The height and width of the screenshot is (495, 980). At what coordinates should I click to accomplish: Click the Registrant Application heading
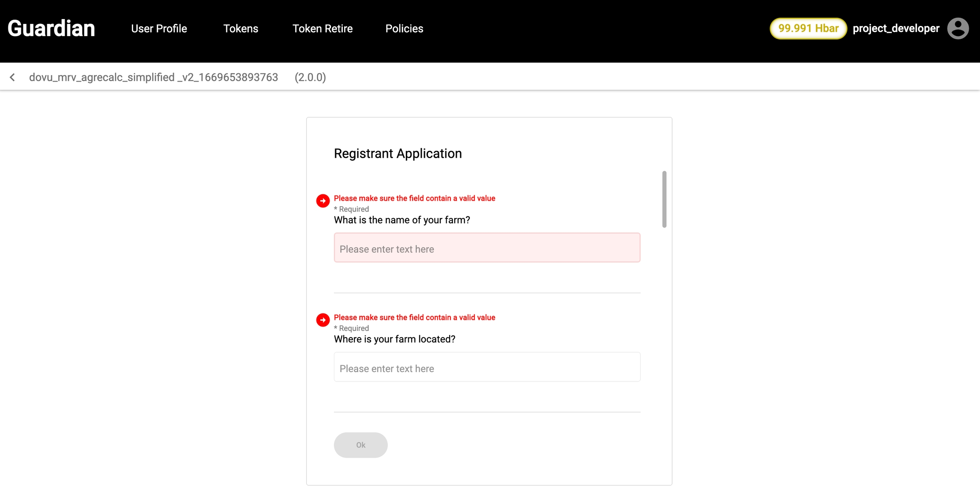click(x=397, y=154)
